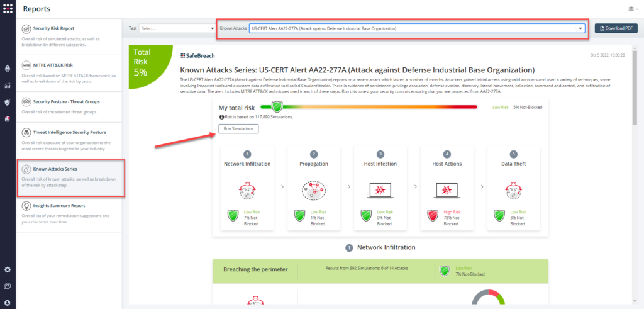Image resolution: width=644 pixels, height=309 pixels.
Task: Open the lock icon in left sidebar
Action: [x=8, y=69]
